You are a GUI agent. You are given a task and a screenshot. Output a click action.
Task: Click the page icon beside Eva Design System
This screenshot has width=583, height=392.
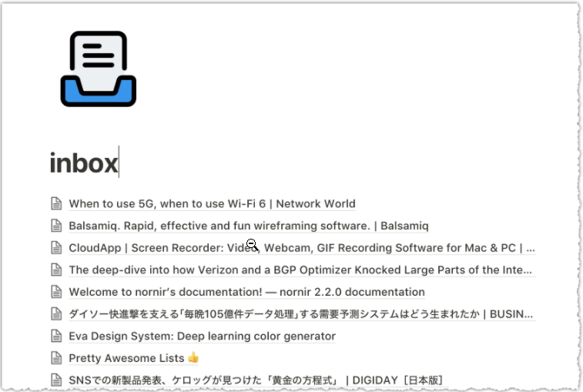coord(56,336)
